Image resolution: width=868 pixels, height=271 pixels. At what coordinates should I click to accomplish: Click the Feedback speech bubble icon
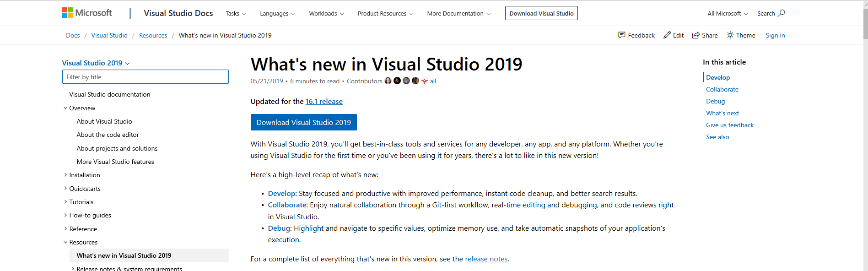621,35
